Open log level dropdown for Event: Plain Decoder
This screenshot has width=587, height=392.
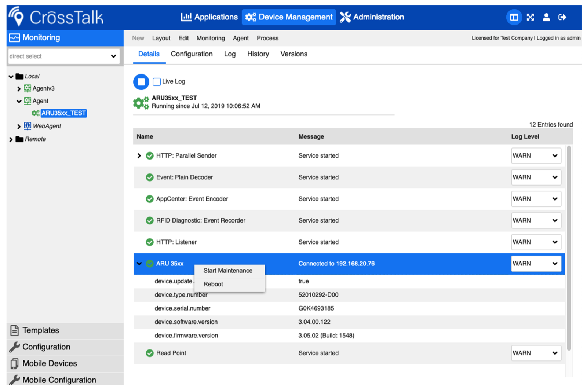(x=536, y=177)
